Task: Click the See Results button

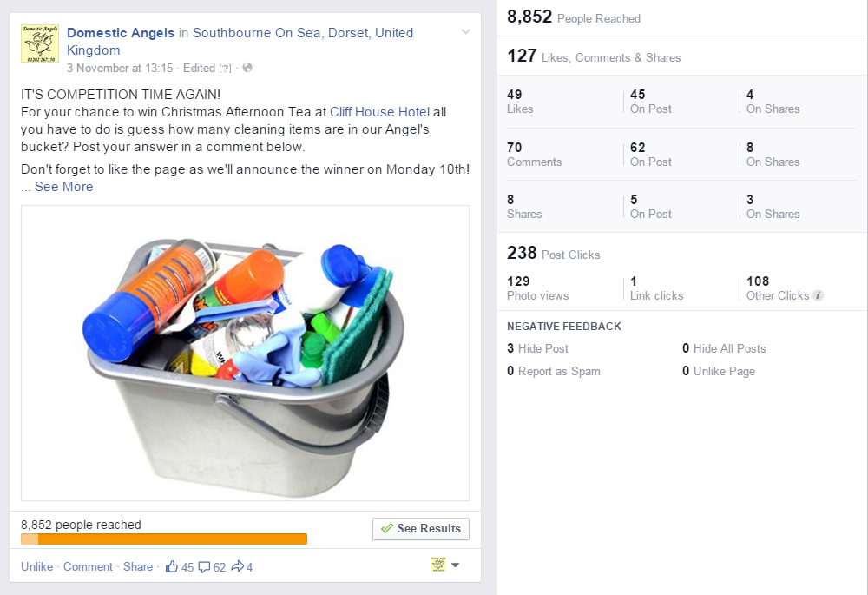Action: click(421, 528)
